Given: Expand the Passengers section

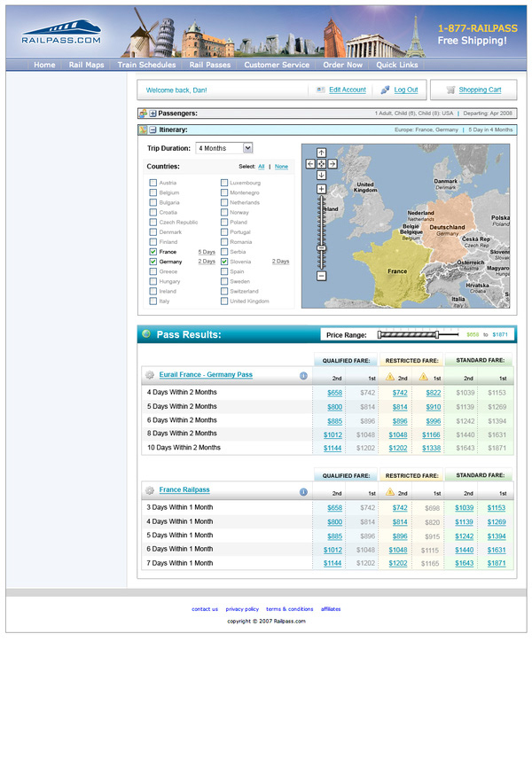Looking at the screenshot, I should pyautogui.click(x=153, y=113).
